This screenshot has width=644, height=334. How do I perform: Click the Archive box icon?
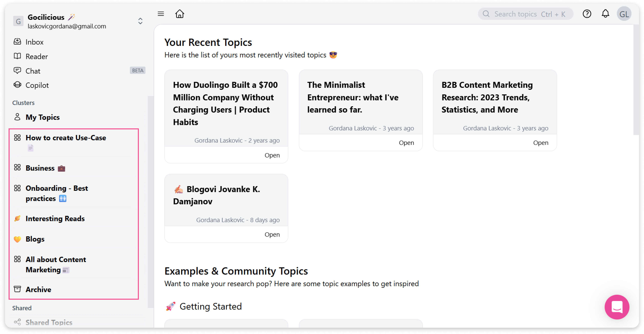pyautogui.click(x=17, y=289)
